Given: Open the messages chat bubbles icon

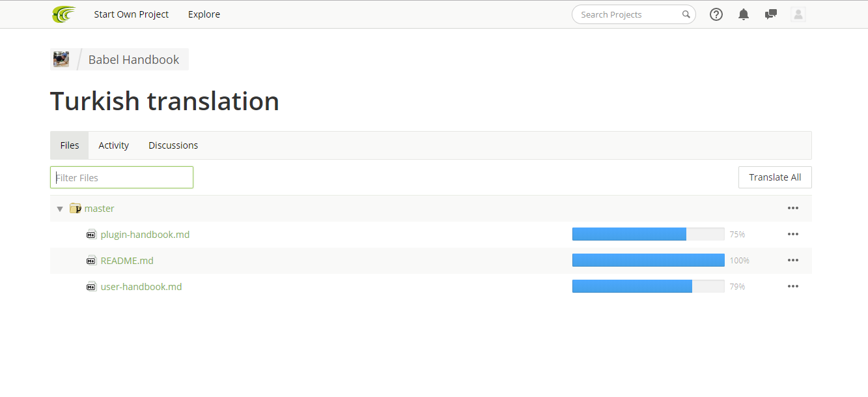Looking at the screenshot, I should (771, 14).
